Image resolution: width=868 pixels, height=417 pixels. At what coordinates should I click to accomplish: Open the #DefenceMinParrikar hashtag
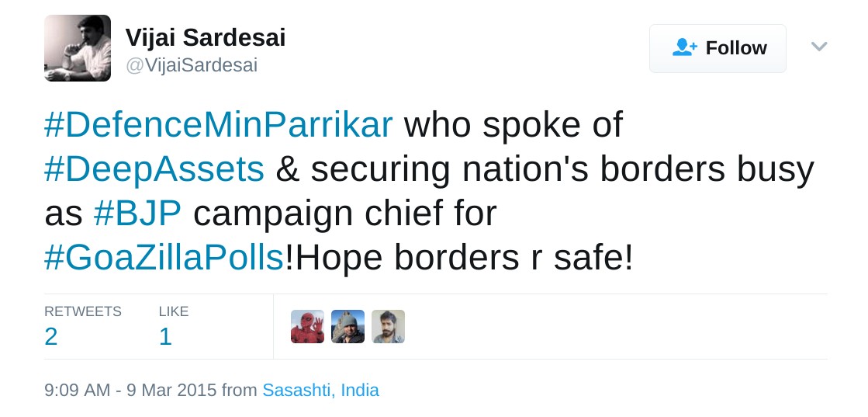click(x=219, y=126)
